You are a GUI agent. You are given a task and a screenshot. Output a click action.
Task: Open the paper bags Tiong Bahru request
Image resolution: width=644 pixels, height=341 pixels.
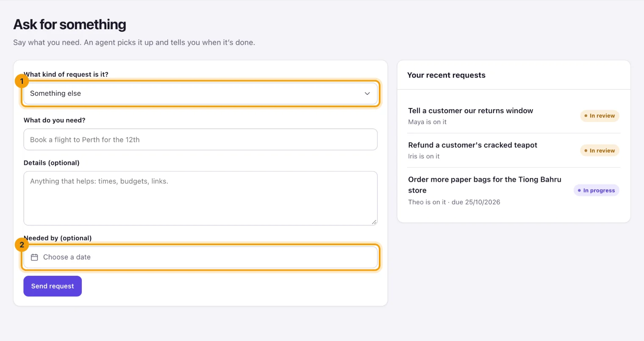[x=485, y=185]
